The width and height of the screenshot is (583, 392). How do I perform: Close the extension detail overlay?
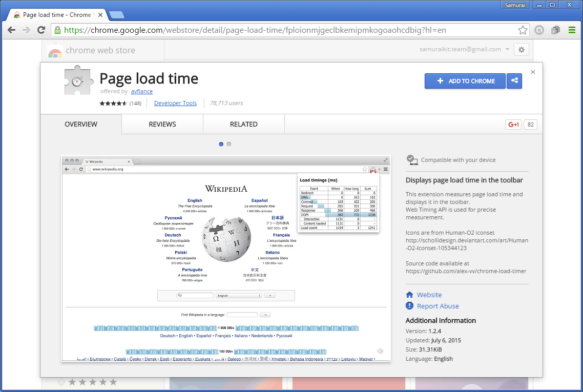[533, 72]
